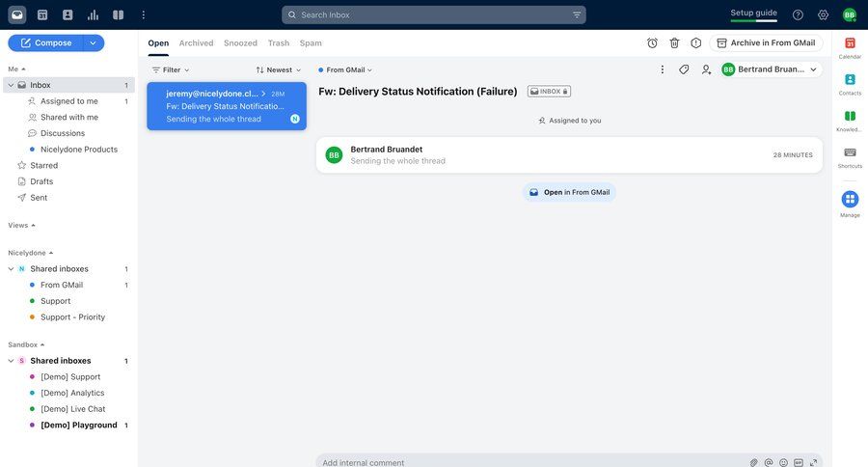
Task: Open the help question mark icon
Action: click(798, 15)
